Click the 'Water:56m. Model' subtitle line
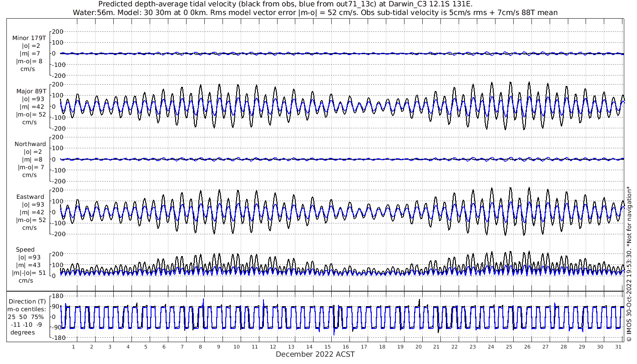637x364 pixels. (x=315, y=12)
